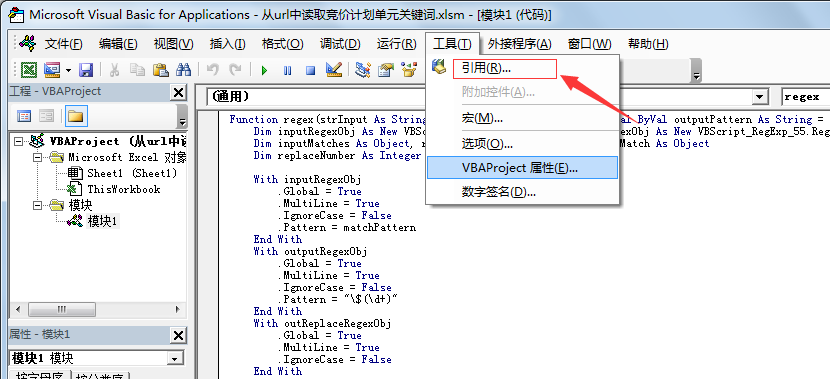Screen dimensions: 830x379
Task: Open the 调试(D) menu
Action: click(x=340, y=44)
